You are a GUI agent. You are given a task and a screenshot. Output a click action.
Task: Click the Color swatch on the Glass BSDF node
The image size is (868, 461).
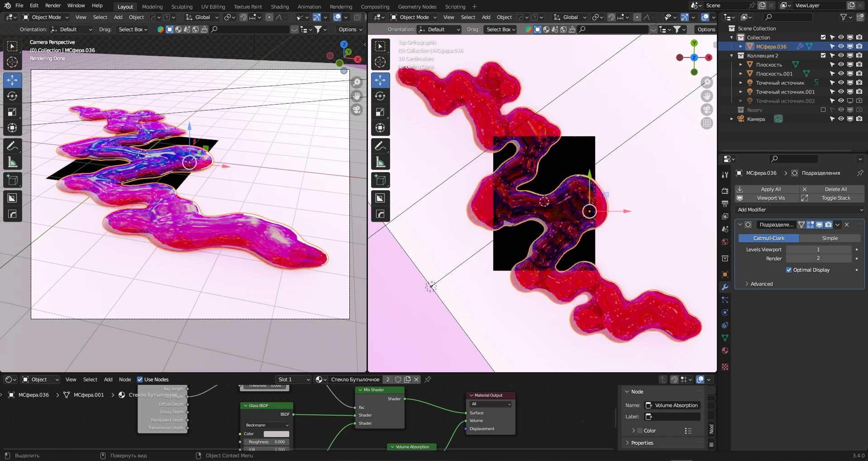pos(276,433)
